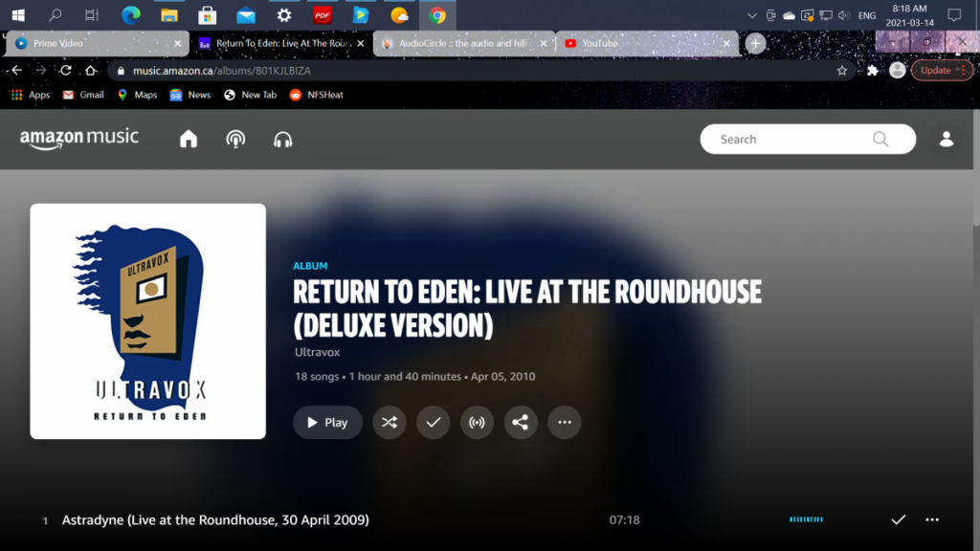Open the account profile icon

pos(947,139)
